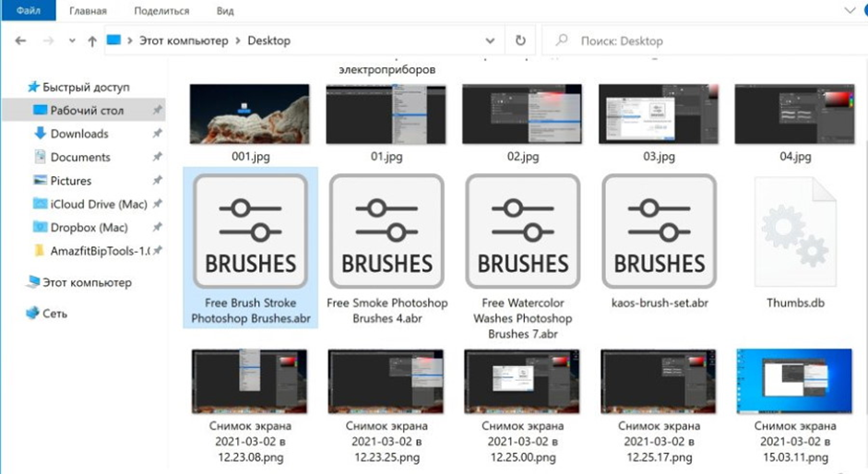Refresh the Desktop folder view
Image resolution: width=868 pixels, height=474 pixels.
(520, 41)
